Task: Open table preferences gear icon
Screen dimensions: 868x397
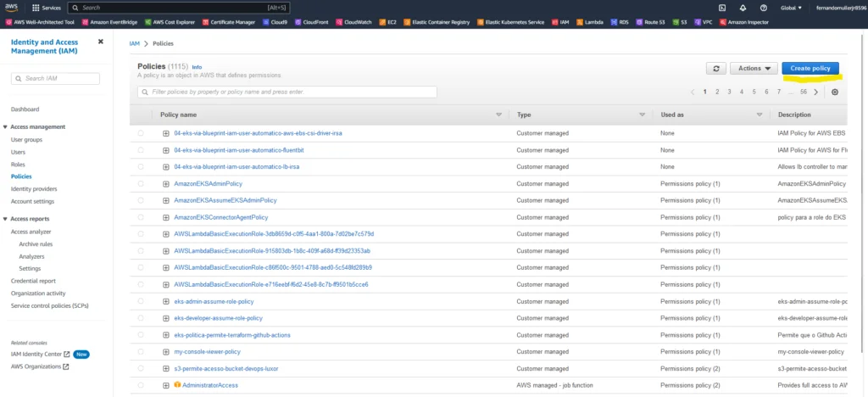Action: pyautogui.click(x=835, y=92)
